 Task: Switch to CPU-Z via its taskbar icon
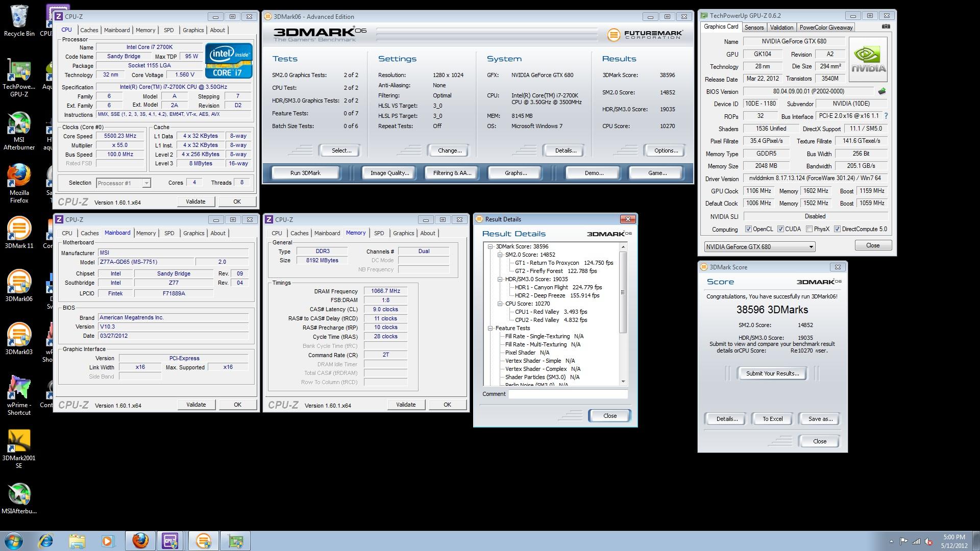coord(171,541)
